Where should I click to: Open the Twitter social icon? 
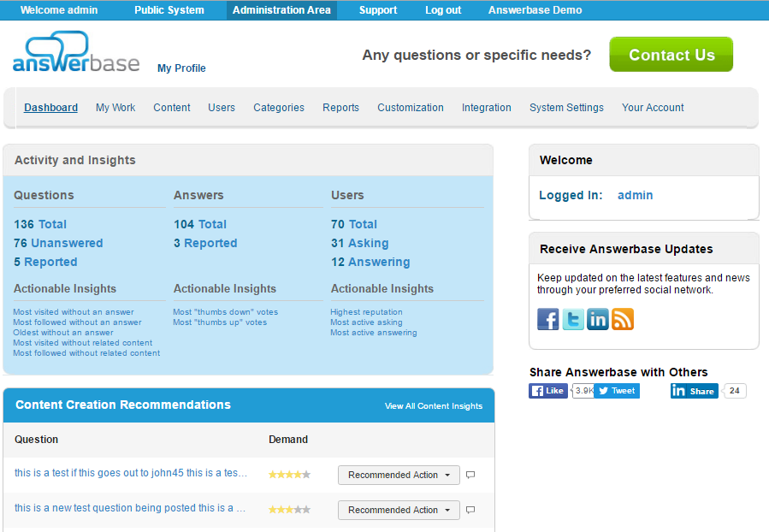click(573, 319)
